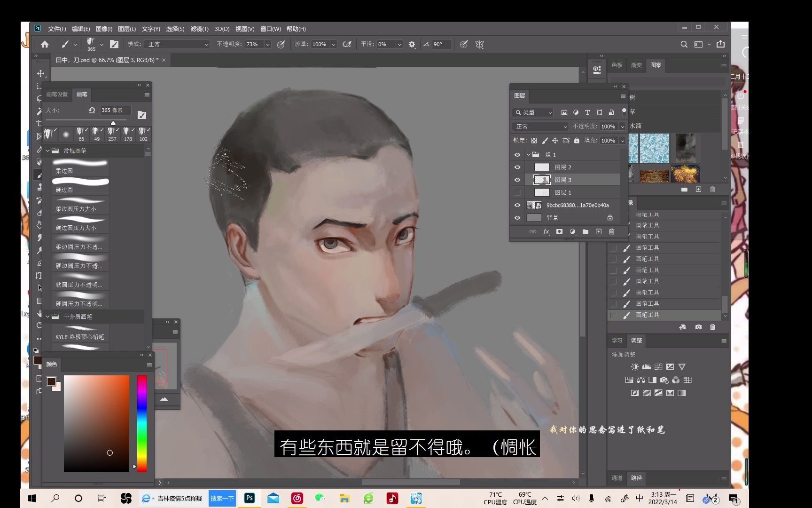812x508 pixels.
Task: Lock all with padlock icon
Action: (x=577, y=140)
